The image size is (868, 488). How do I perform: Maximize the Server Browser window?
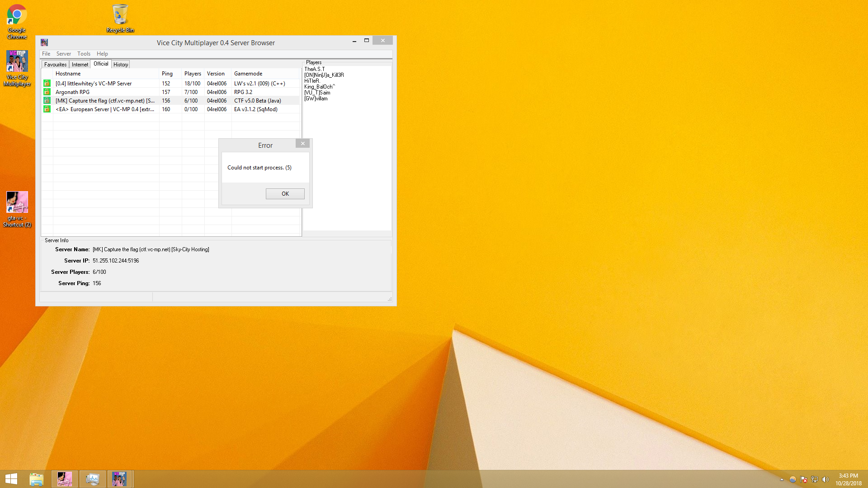(x=367, y=41)
